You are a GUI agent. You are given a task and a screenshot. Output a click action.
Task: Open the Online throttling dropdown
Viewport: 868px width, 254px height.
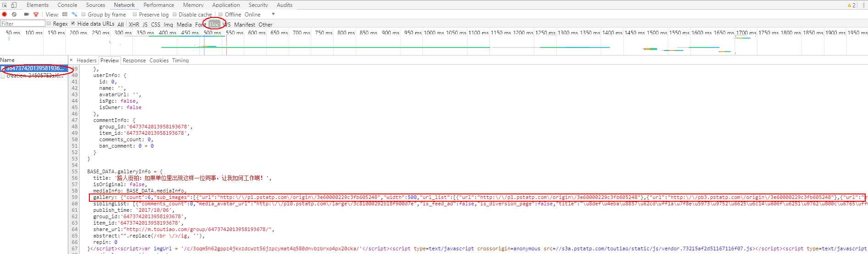[x=259, y=14]
